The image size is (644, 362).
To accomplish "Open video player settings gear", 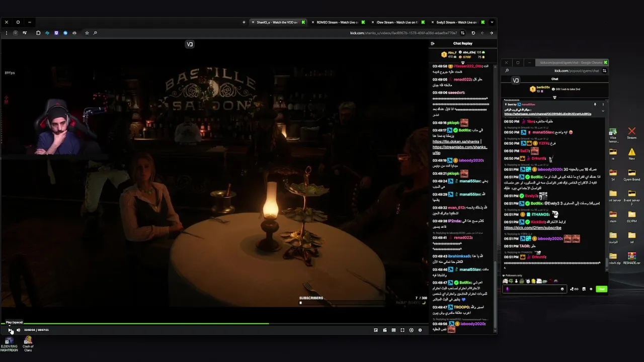I will click(420, 330).
